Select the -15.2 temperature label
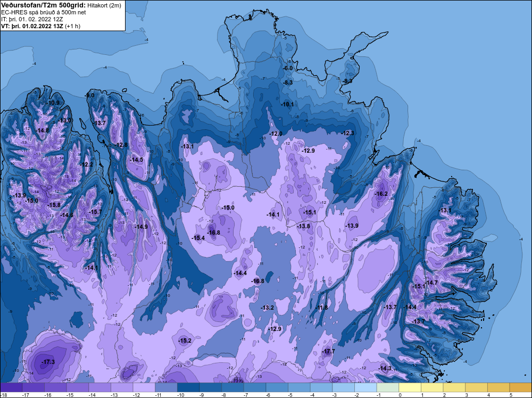The height and width of the screenshot is (398, 532). pos(185,341)
